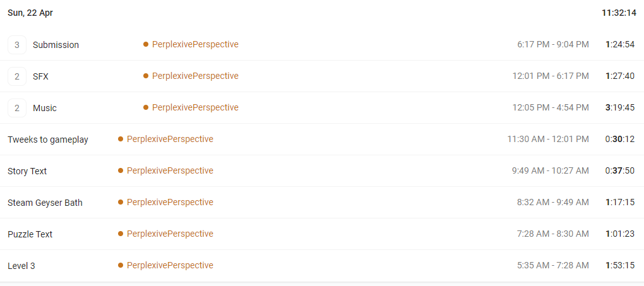The height and width of the screenshot is (286, 644).
Task: Expand the Submission group of 3 entries
Action: pos(17,45)
